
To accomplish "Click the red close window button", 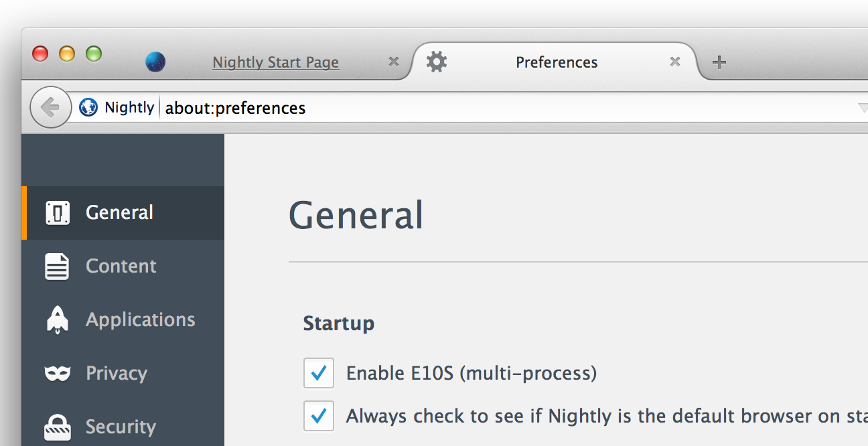I will pyautogui.click(x=40, y=54).
